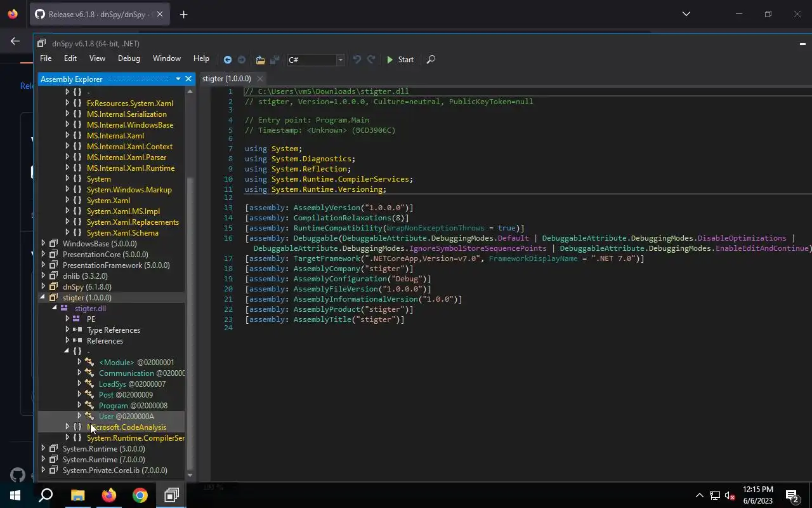Click the PE node icon
The width and height of the screenshot is (812, 508).
click(x=77, y=319)
